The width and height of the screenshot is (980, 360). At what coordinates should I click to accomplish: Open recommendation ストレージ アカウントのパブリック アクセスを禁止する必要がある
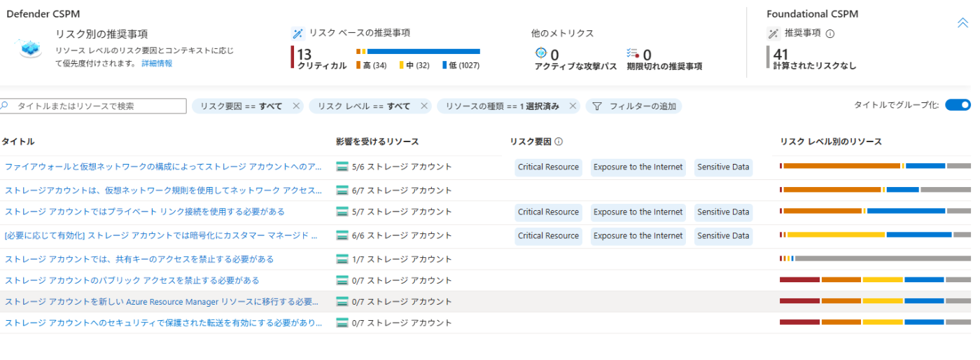click(132, 280)
